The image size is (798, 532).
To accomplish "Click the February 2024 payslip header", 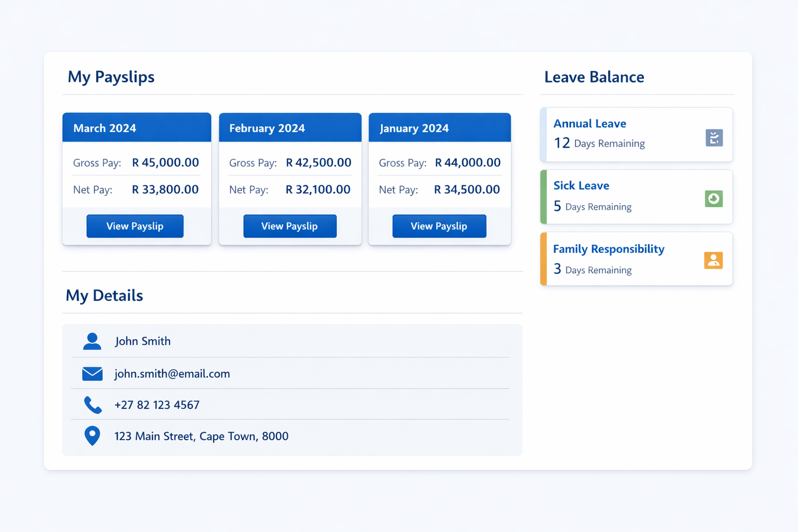I will point(289,128).
